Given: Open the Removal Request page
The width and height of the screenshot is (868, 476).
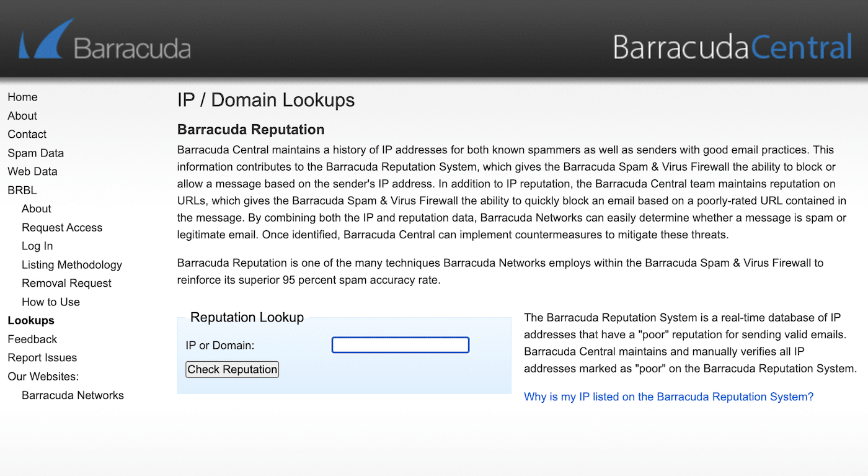Looking at the screenshot, I should 66,283.
